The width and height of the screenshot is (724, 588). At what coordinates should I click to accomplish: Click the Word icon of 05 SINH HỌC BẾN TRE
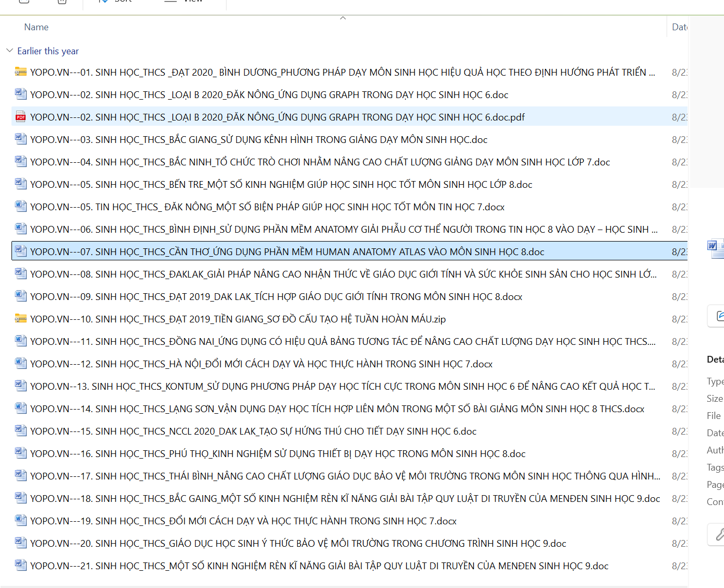[x=21, y=184]
